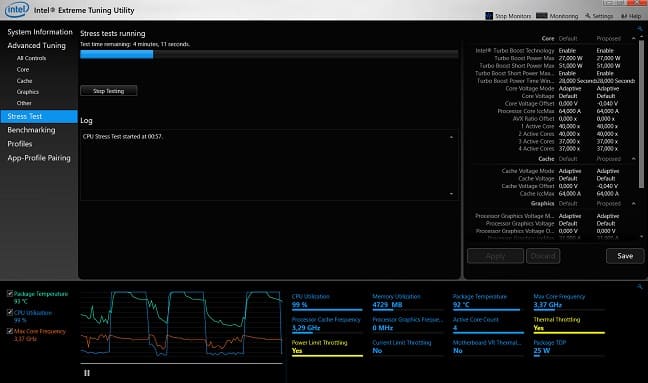648x383 pixels.
Task: Open the Help menu
Action: tap(631, 16)
